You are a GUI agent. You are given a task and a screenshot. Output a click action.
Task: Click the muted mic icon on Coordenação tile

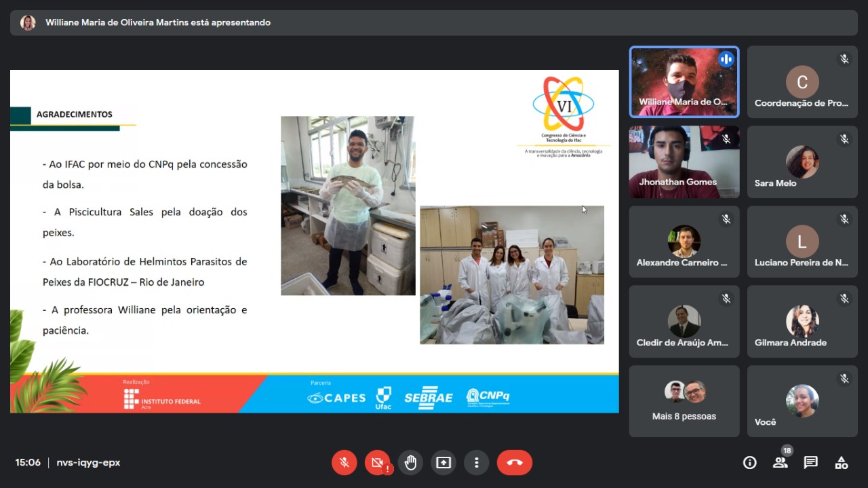point(844,60)
